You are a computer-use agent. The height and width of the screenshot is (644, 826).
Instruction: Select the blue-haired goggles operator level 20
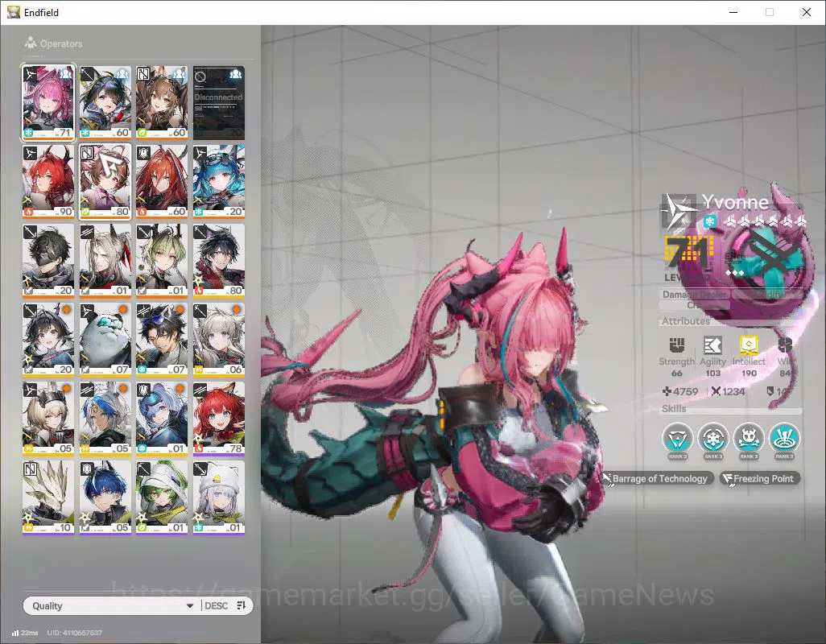(x=219, y=182)
